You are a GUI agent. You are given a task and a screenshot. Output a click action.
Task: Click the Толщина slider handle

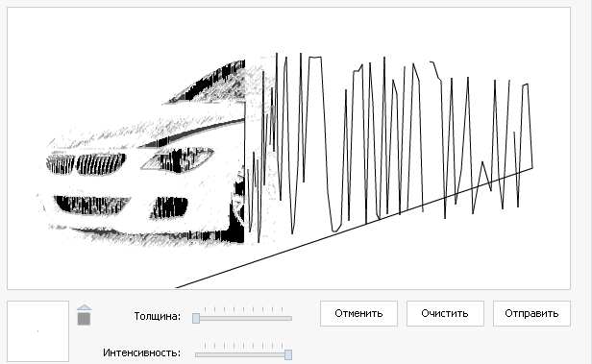(196, 318)
